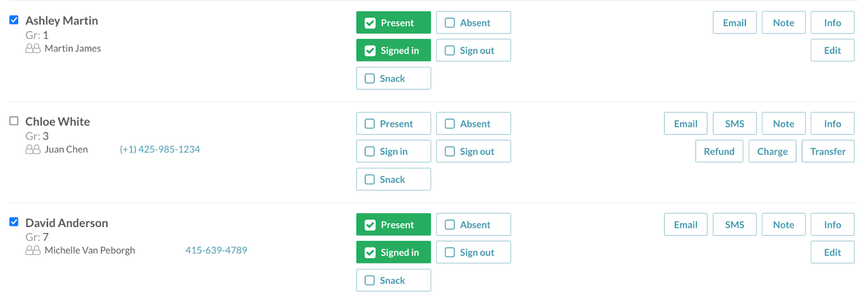Viewport: 868px width, 303px height.
Task: Sign out Ashley Martin
Action: (473, 50)
